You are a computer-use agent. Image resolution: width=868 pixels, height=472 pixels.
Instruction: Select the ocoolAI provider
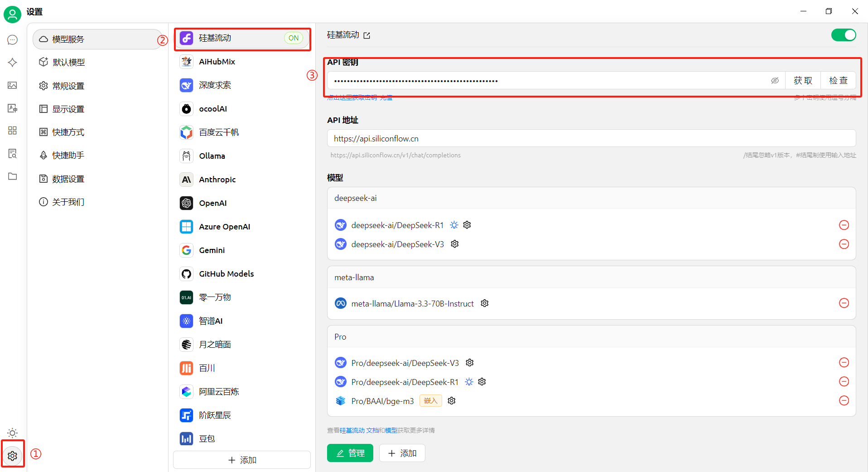point(242,109)
